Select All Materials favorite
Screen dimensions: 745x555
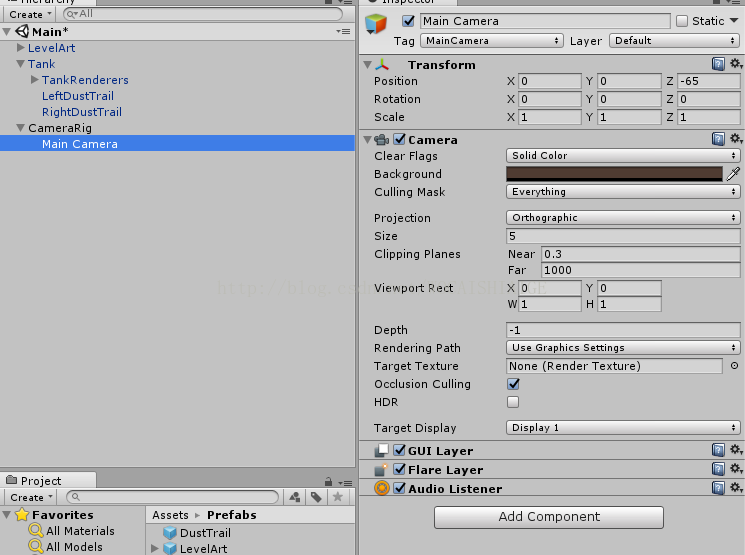coord(80,531)
